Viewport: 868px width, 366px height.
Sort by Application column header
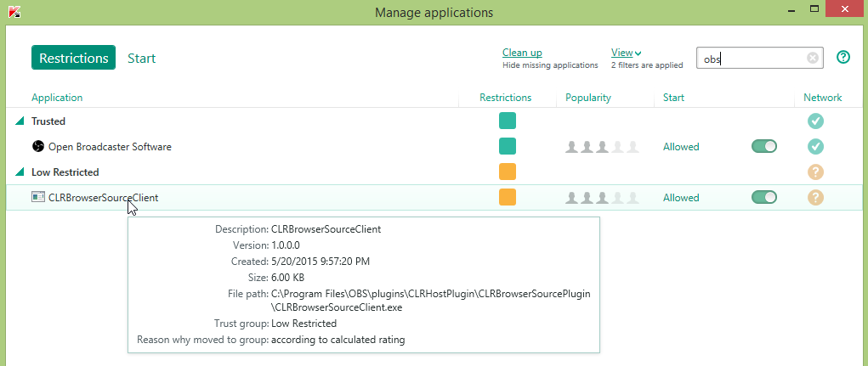click(57, 98)
